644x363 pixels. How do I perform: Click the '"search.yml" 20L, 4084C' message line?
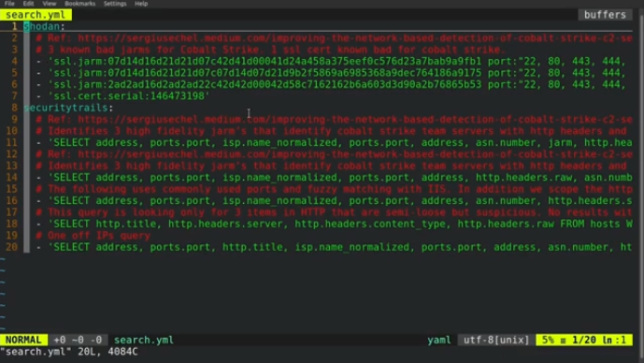point(69,352)
